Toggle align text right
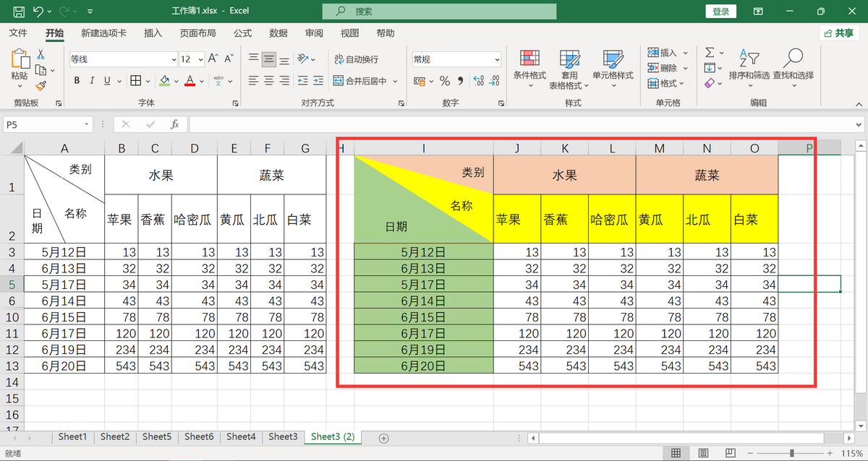Screen dimensions: 868x461 tap(285, 81)
